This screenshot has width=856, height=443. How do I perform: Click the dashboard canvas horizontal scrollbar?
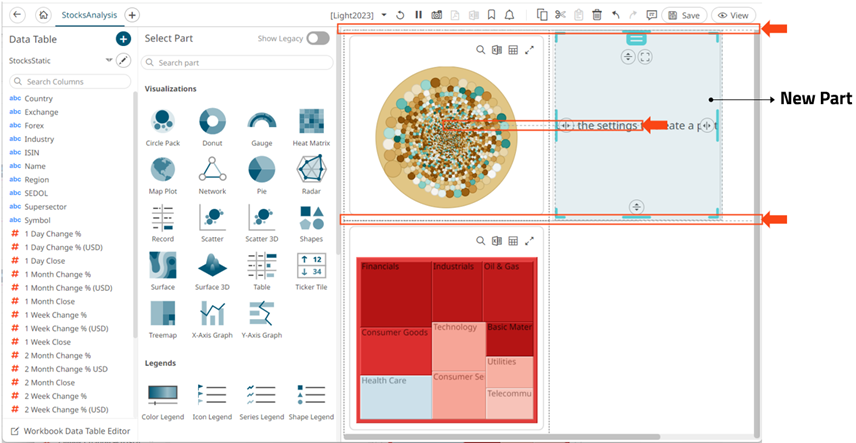pos(501,437)
